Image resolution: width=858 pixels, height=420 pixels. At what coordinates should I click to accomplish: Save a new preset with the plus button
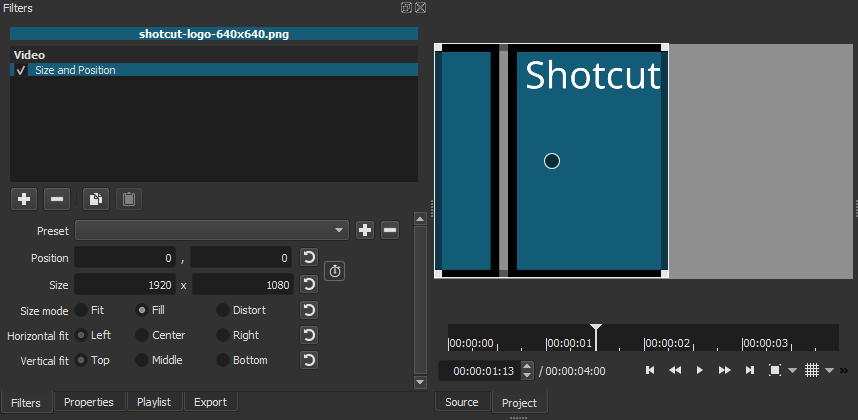(x=365, y=230)
